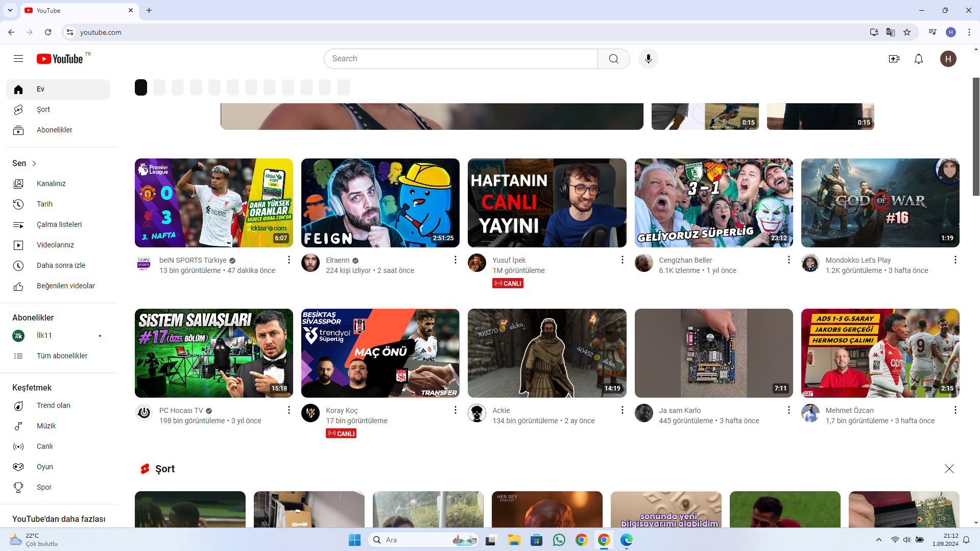The image size is (980, 551).
Task: Open the volume control in system tray
Action: click(907, 540)
